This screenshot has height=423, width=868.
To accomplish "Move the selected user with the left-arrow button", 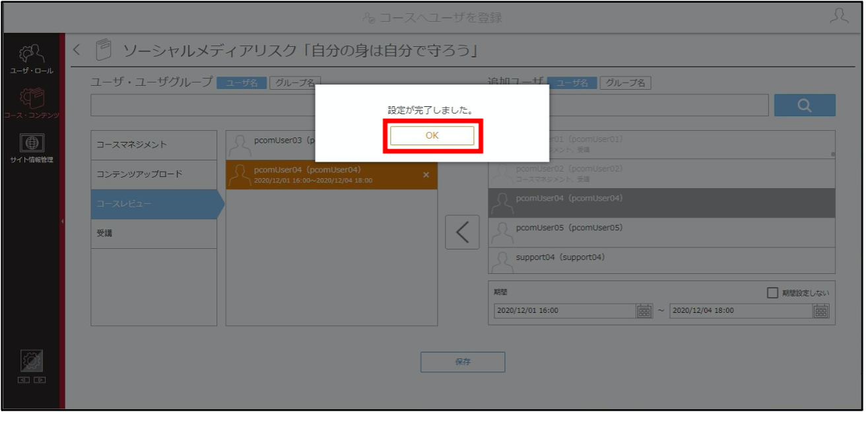I will (462, 232).
